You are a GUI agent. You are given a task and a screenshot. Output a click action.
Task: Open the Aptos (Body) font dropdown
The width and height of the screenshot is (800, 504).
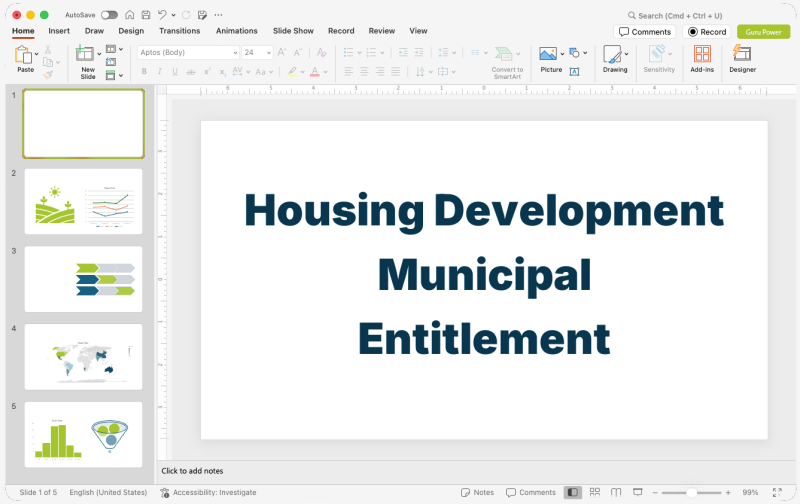pos(235,53)
